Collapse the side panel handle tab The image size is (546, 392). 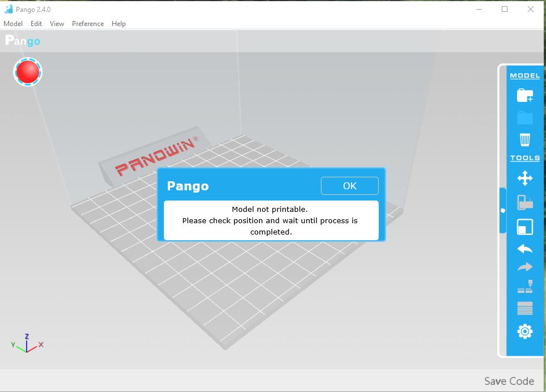tap(503, 210)
